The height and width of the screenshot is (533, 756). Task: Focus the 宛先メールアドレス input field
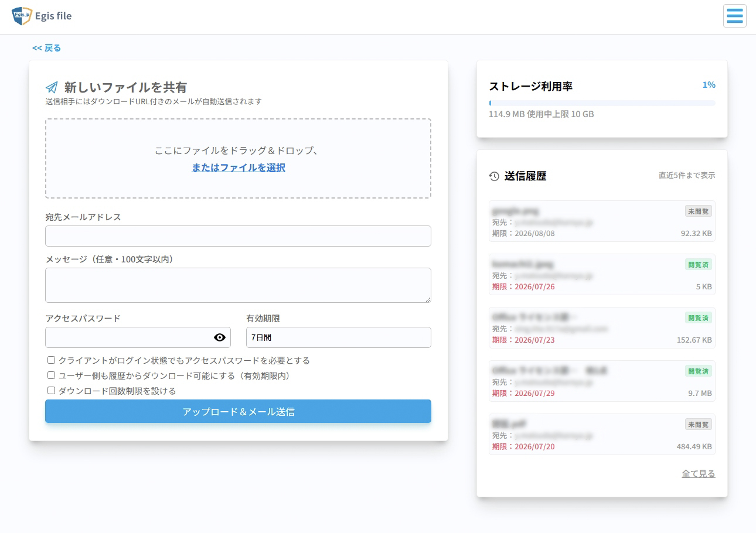pyautogui.click(x=238, y=236)
